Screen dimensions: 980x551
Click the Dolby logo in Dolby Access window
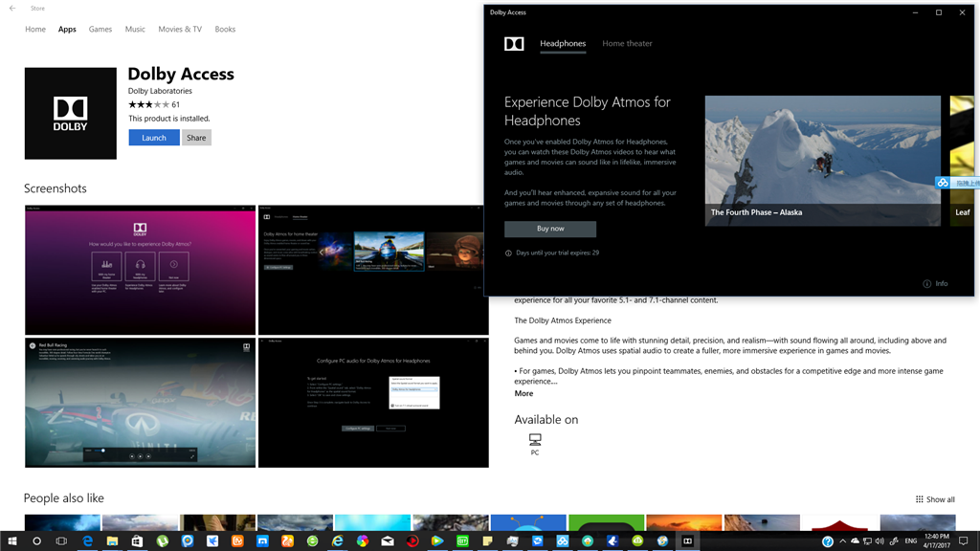(x=514, y=44)
